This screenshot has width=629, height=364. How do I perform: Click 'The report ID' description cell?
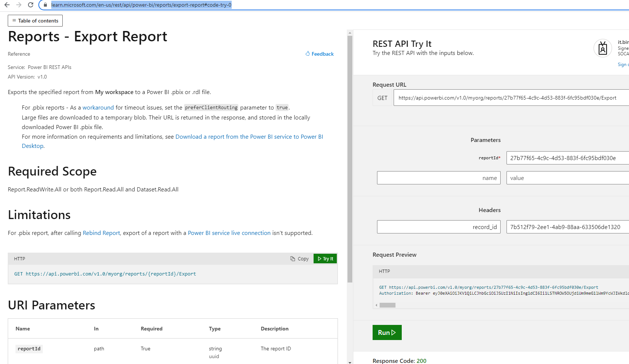click(276, 349)
